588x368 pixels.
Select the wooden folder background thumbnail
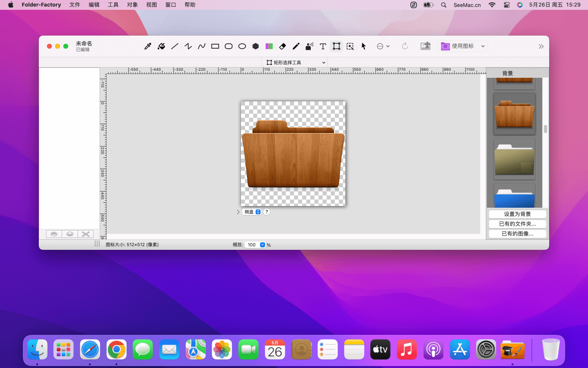pyautogui.click(x=514, y=114)
